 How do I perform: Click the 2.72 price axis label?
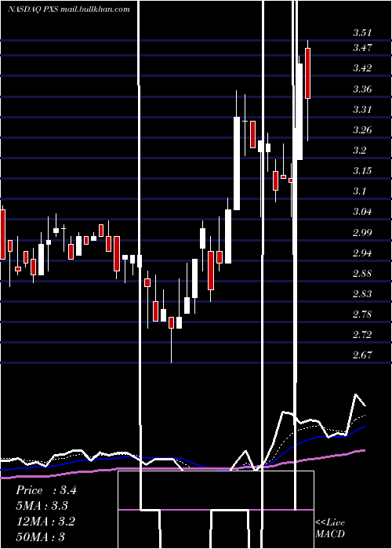(x=362, y=335)
